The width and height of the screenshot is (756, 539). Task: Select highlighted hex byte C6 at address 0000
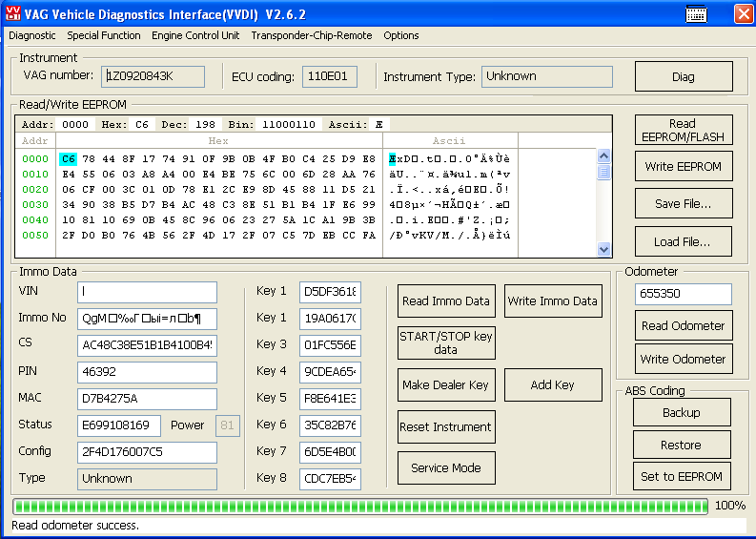(68, 158)
